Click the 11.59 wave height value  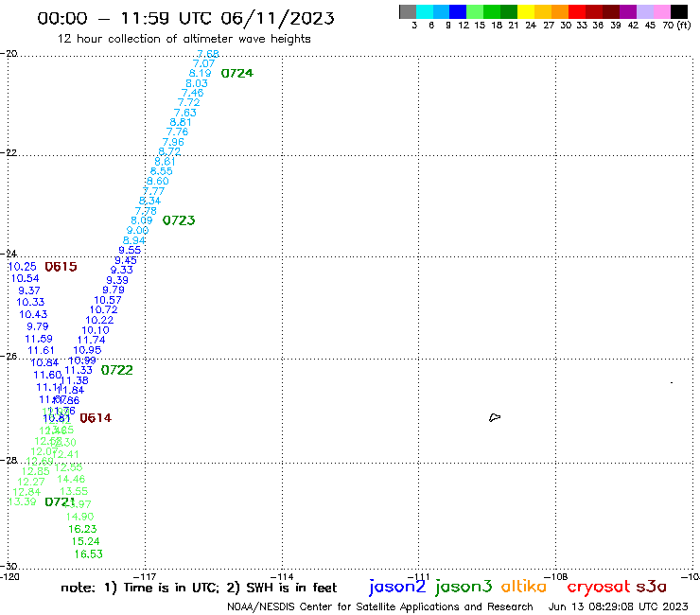39,339
